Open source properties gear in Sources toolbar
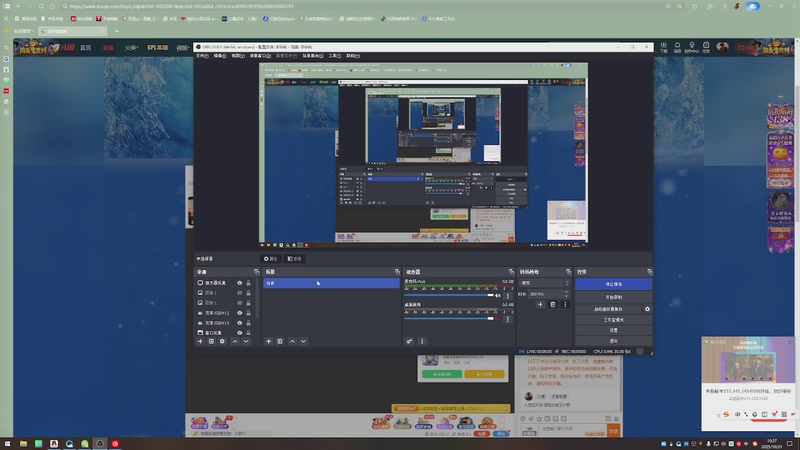 (222, 341)
